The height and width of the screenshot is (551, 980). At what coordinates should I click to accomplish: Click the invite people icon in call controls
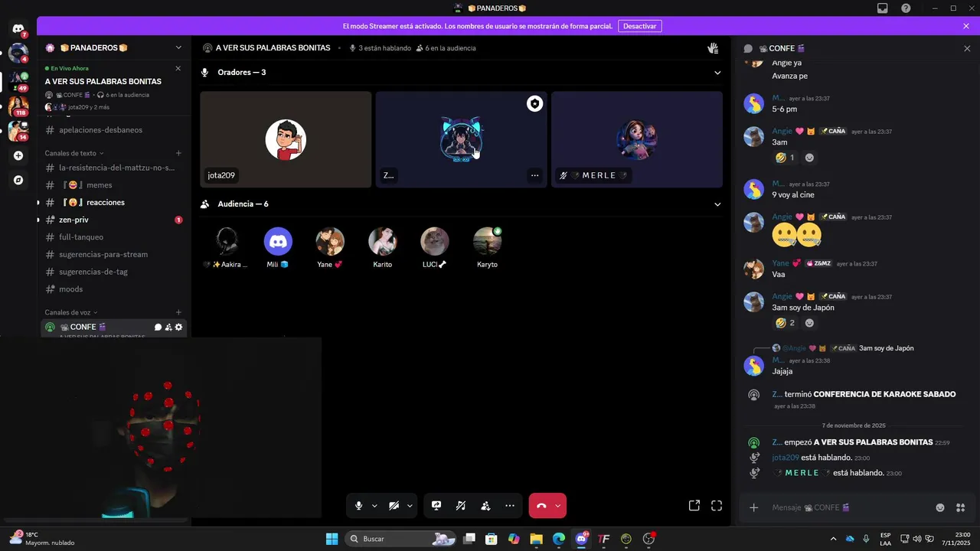pos(485,506)
